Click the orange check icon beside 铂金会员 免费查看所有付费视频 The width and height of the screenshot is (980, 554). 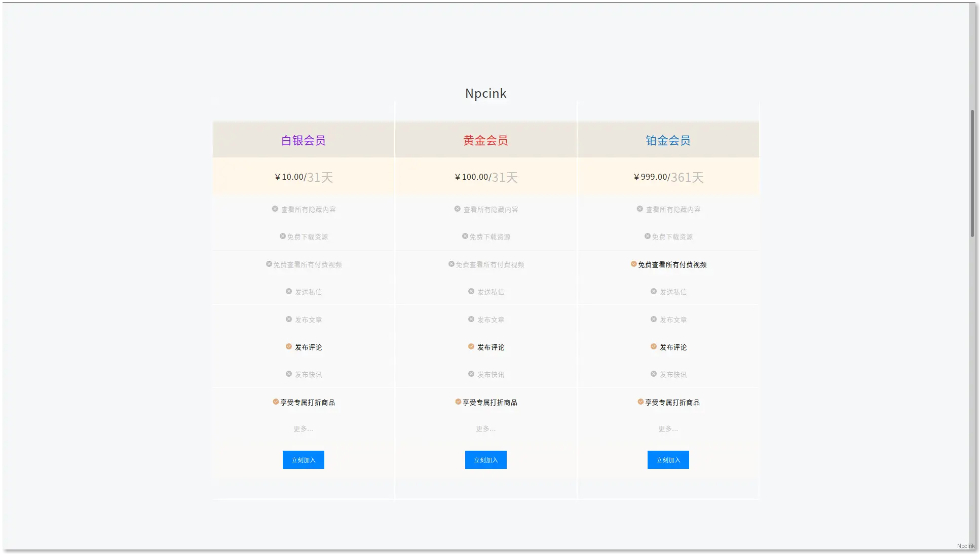[633, 264]
